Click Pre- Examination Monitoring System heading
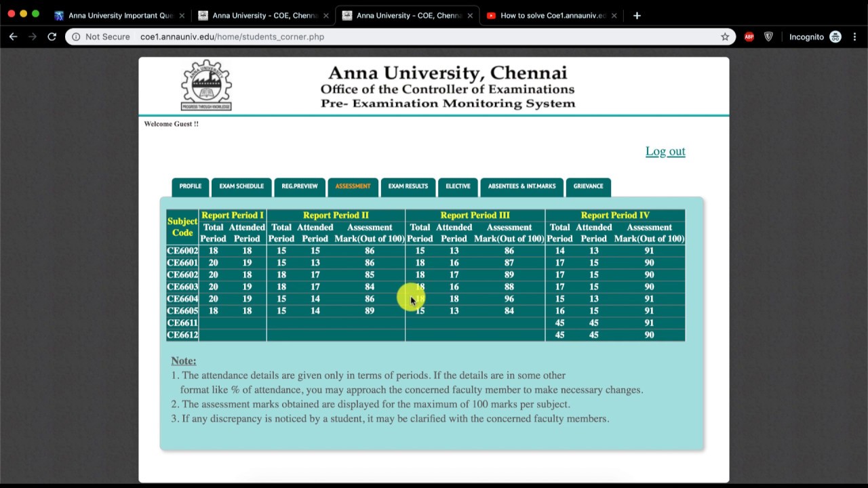 (448, 104)
